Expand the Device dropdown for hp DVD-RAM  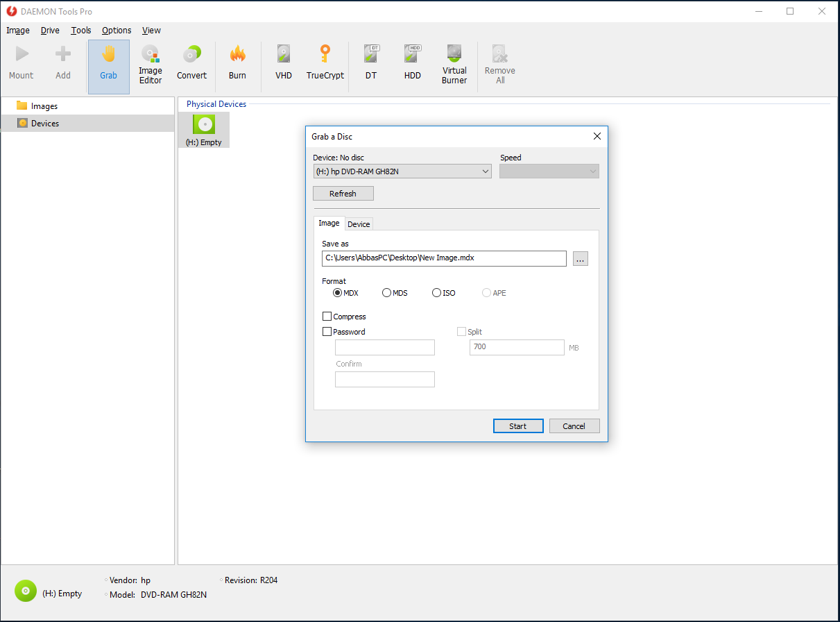coord(402,171)
